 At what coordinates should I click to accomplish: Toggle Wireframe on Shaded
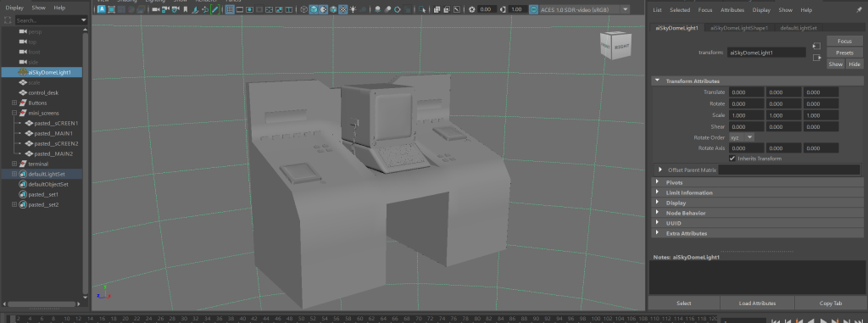pos(333,9)
